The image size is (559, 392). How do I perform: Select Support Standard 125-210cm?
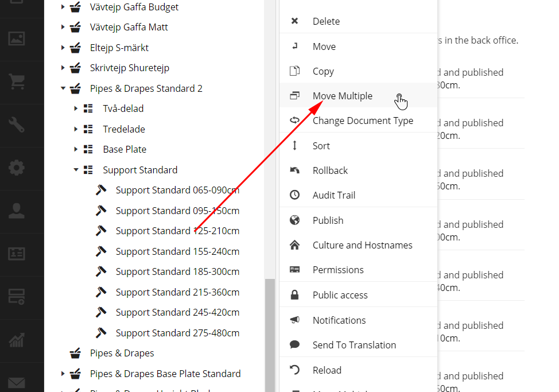[177, 231]
